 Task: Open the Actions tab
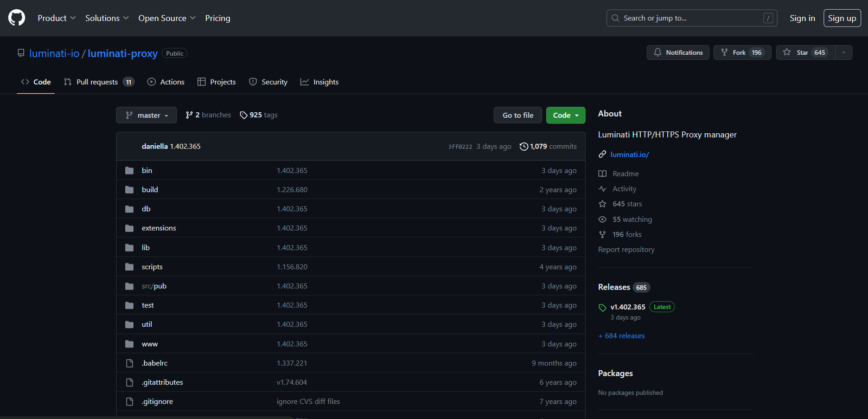pos(166,82)
